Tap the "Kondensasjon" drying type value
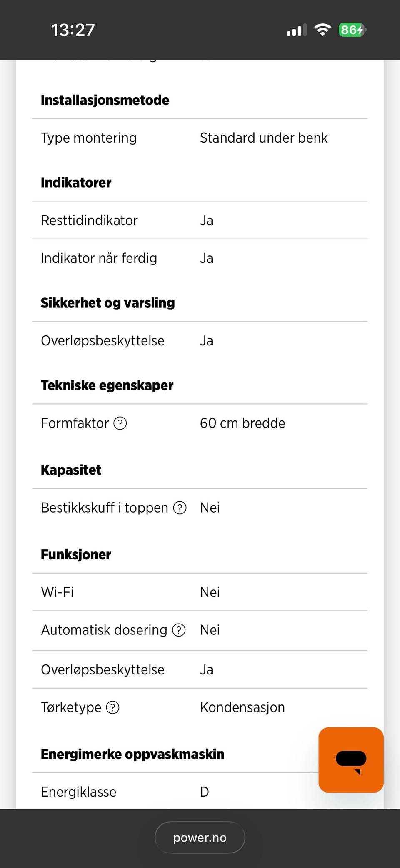The width and height of the screenshot is (400, 868). [x=242, y=707]
